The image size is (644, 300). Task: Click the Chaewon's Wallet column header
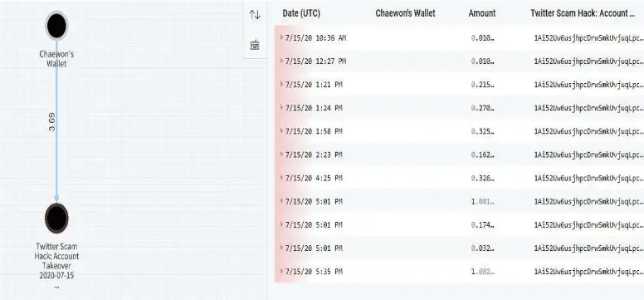pos(405,13)
